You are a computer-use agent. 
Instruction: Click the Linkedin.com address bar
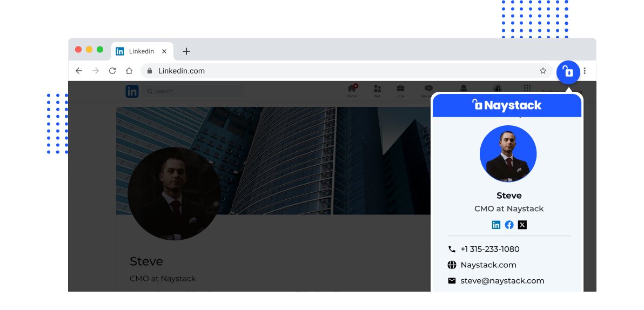[x=346, y=71]
